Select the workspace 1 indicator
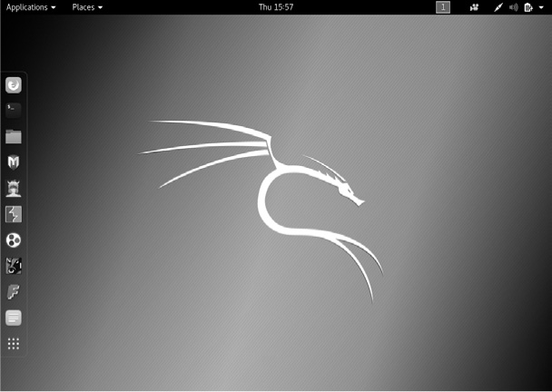 point(443,7)
